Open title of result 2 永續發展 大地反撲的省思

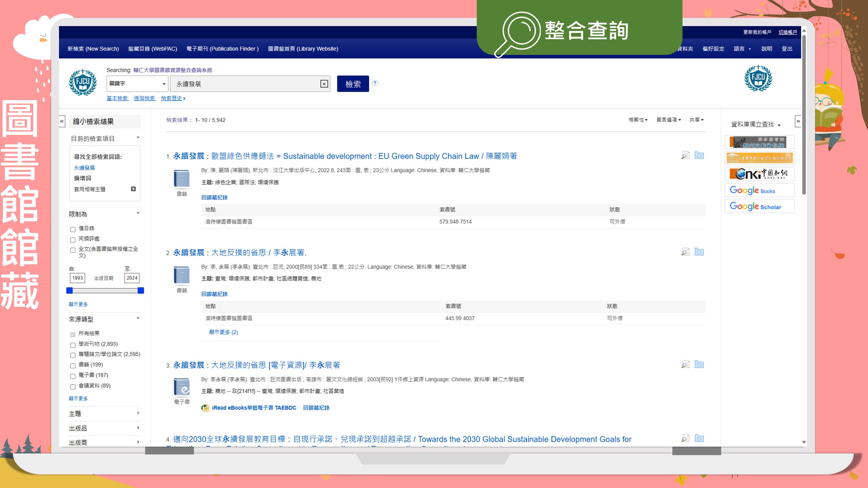tap(240, 252)
